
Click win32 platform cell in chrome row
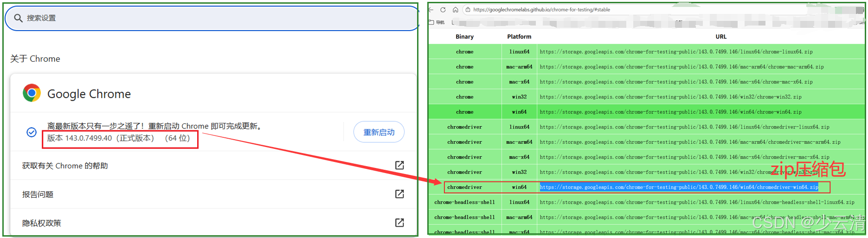(x=519, y=97)
